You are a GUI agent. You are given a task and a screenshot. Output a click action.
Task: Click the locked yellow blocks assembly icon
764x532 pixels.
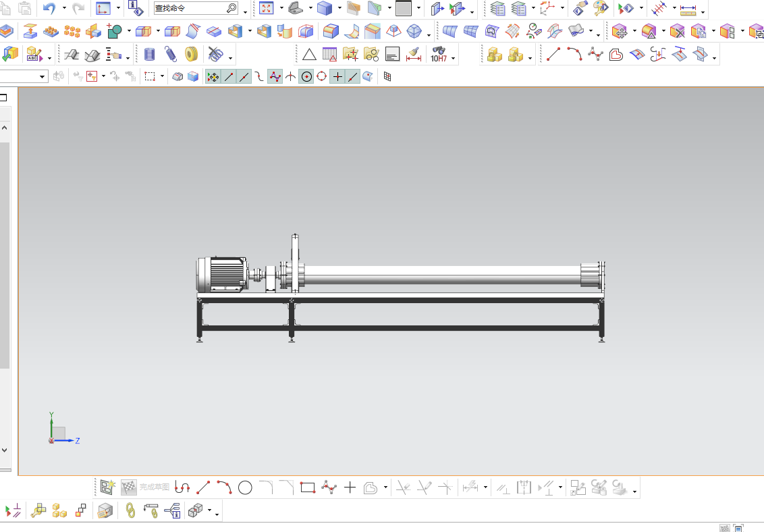click(x=495, y=54)
